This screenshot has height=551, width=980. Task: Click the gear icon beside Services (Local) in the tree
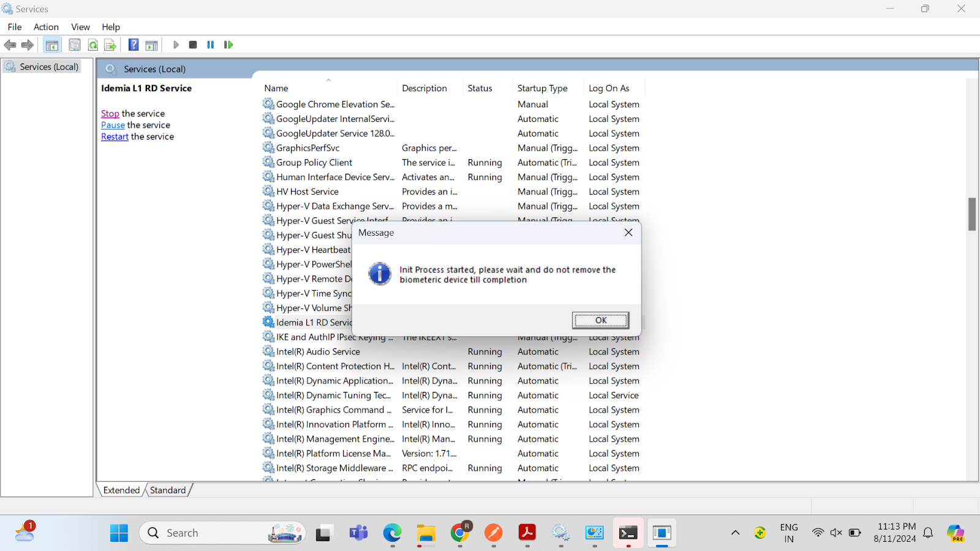(10, 66)
